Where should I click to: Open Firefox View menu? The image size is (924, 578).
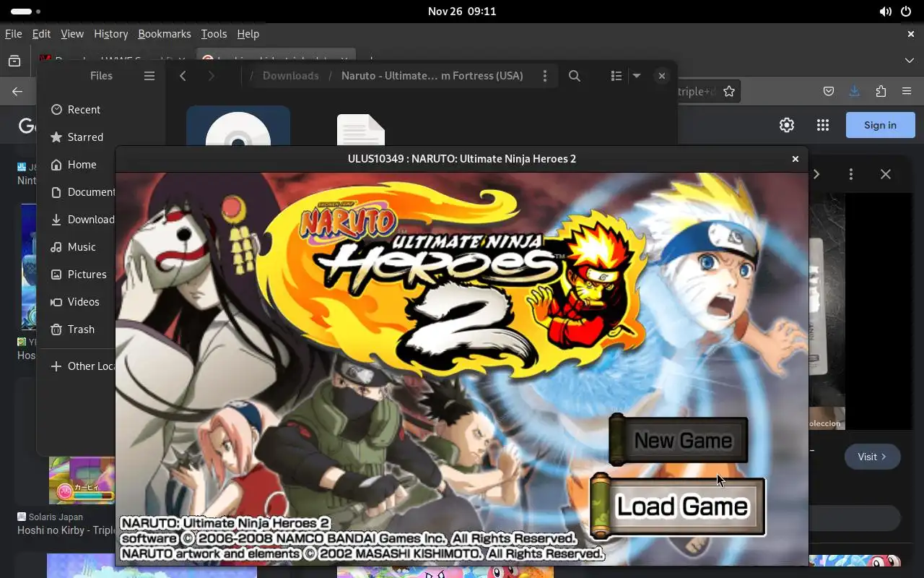click(x=72, y=34)
